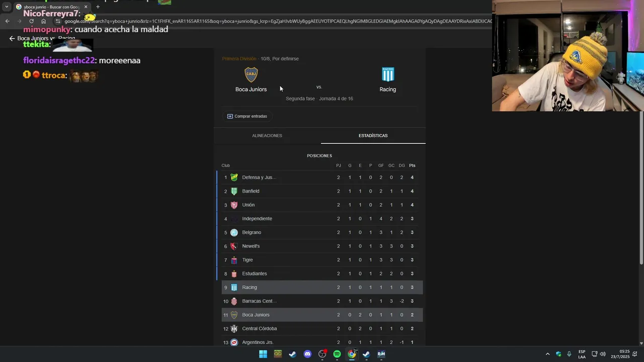This screenshot has height=362, width=644.
Task: Click Central Córdoba club badge
Action: point(234,329)
